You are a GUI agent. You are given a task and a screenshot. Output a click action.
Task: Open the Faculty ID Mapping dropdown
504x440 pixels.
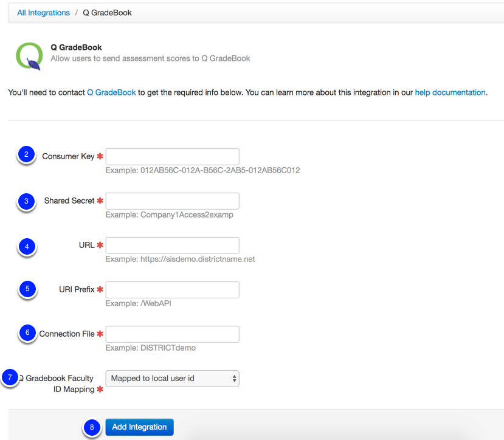click(x=172, y=378)
